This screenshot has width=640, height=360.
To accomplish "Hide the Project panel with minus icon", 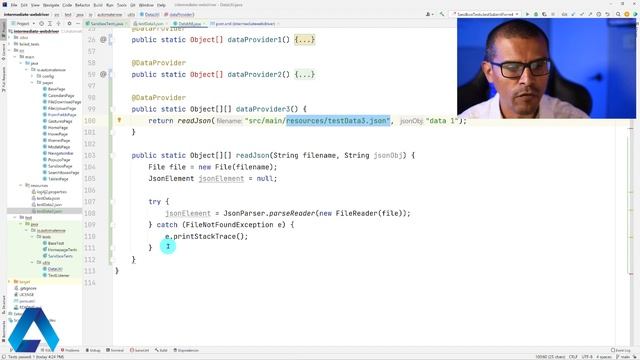I will (x=78, y=24).
